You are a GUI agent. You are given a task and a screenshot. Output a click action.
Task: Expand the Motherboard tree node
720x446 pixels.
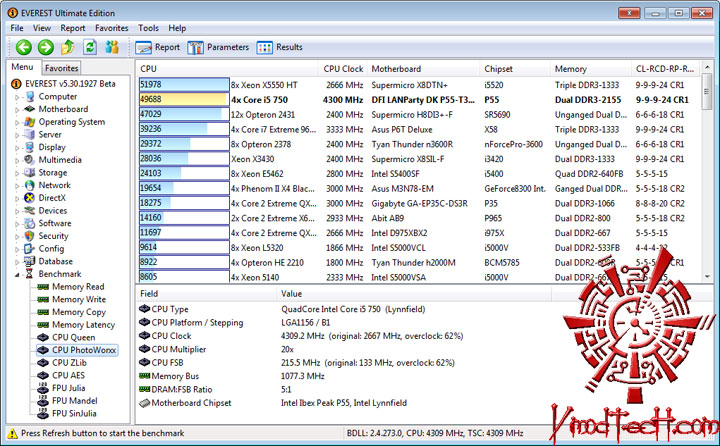click(x=17, y=109)
